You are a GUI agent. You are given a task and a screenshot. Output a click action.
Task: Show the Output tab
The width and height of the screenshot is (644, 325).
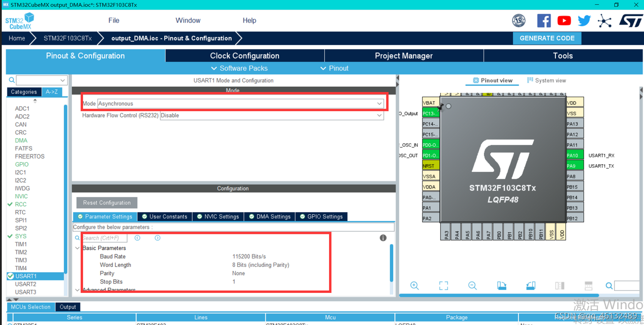pos(68,307)
